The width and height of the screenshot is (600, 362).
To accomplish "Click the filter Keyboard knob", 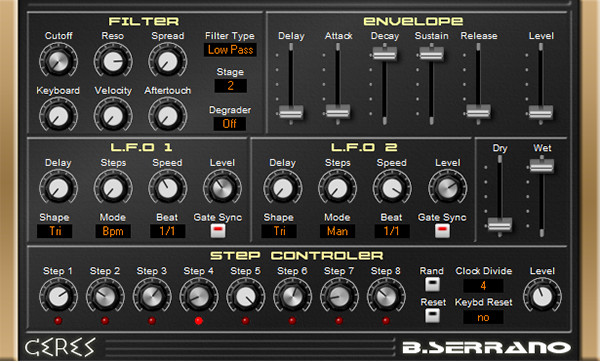I will coord(58,115).
